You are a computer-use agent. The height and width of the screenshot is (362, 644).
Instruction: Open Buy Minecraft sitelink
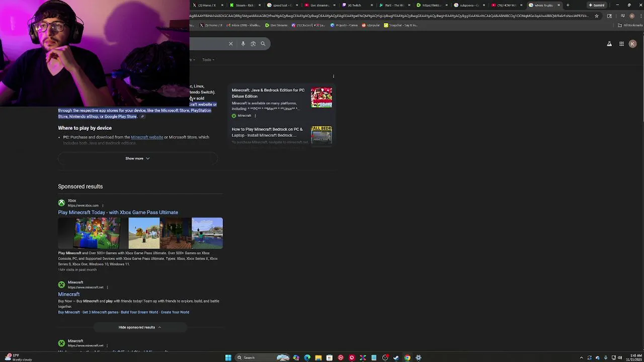coord(69,312)
